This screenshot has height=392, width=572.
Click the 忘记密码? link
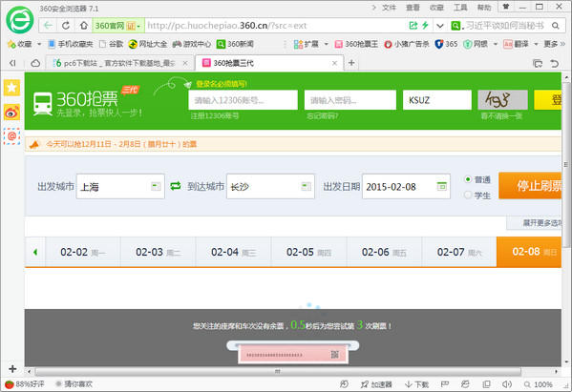pos(322,115)
